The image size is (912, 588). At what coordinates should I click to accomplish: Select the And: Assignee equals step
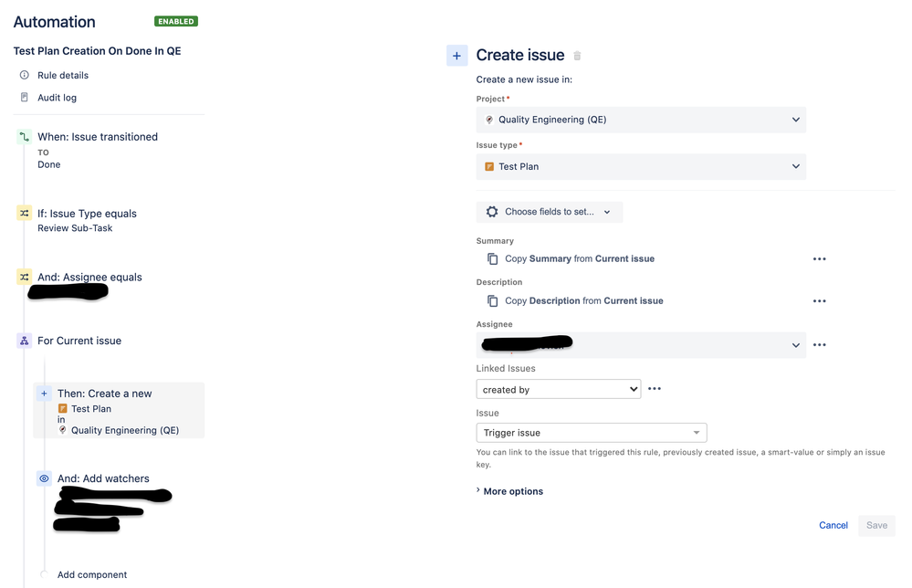click(x=89, y=277)
